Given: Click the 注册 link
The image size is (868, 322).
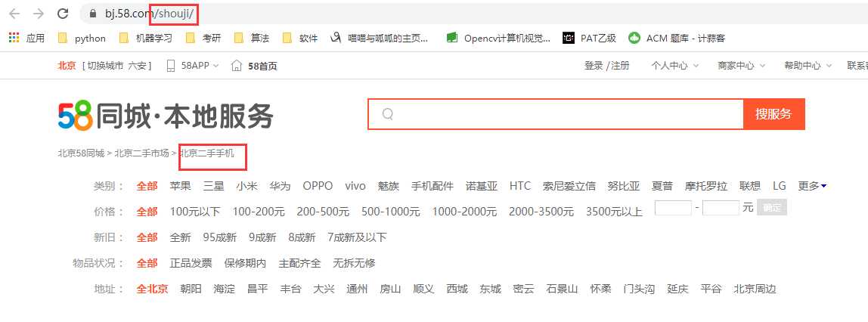Looking at the screenshot, I should click(x=620, y=66).
